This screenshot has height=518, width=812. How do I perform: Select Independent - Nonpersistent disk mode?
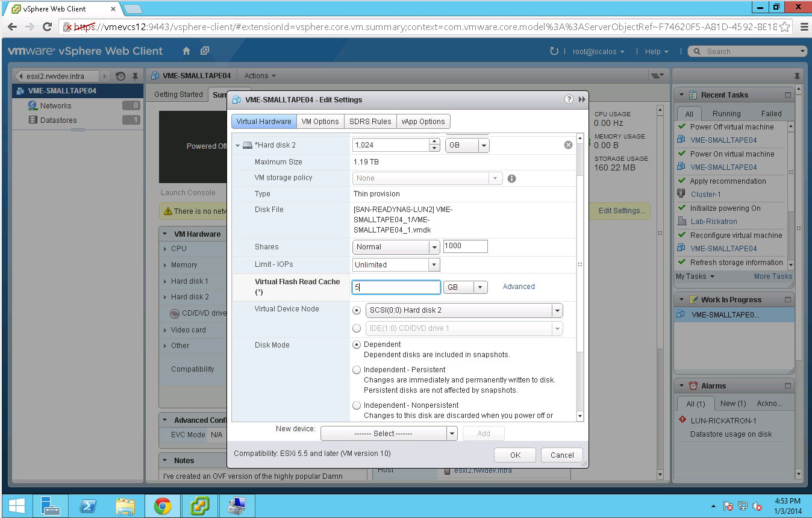pyautogui.click(x=357, y=405)
